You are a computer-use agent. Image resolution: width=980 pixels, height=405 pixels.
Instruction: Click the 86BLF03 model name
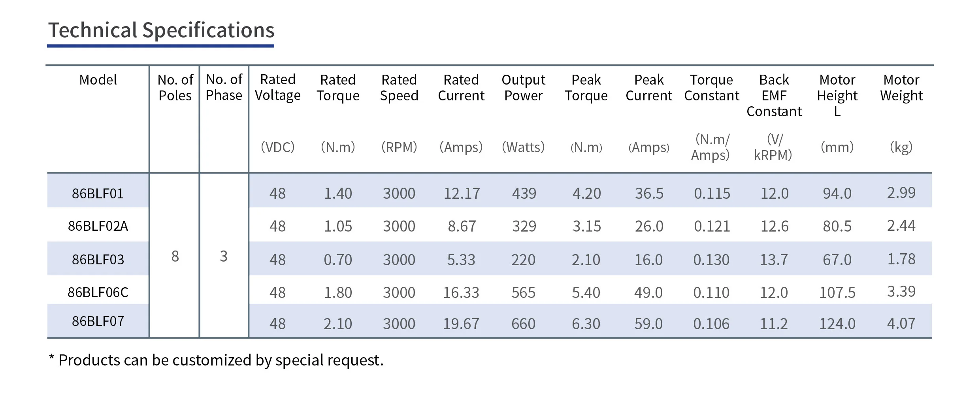tap(98, 260)
